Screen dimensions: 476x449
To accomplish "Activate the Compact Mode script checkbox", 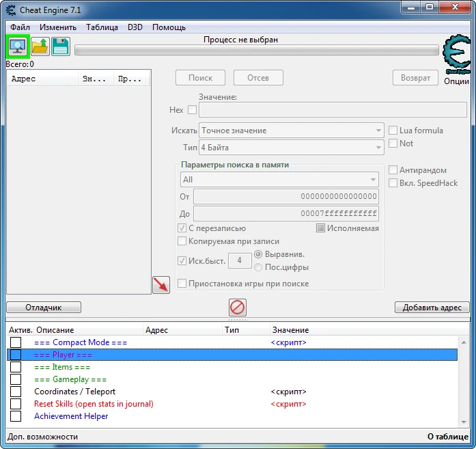I will [16, 342].
